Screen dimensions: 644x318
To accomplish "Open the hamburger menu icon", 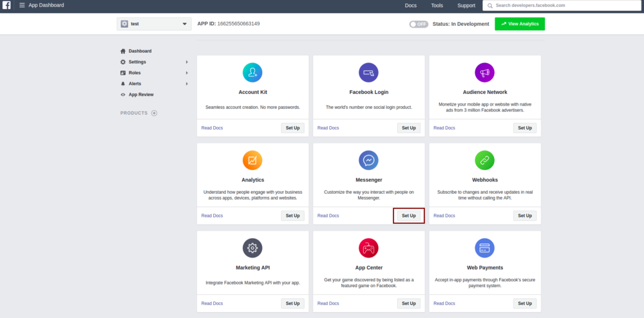I will click(22, 5).
